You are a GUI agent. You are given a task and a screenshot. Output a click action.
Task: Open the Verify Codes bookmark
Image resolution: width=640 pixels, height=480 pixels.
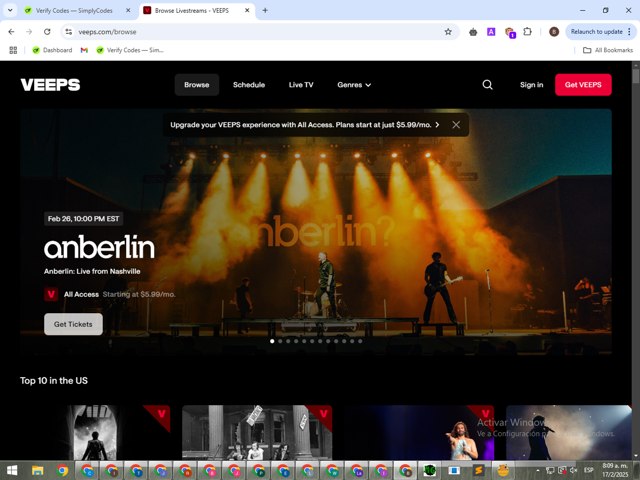[130, 50]
